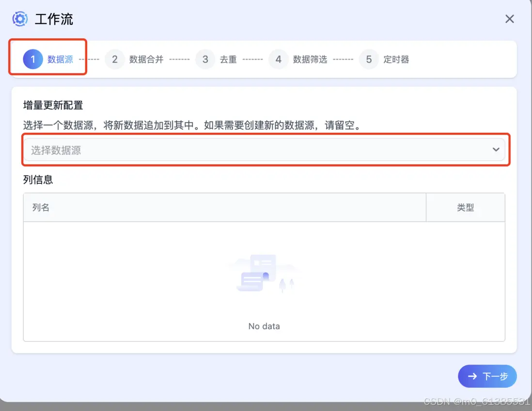Viewport: 532px width, 411px height.
Task: Go to step 2 数据合并
Action: click(x=134, y=60)
